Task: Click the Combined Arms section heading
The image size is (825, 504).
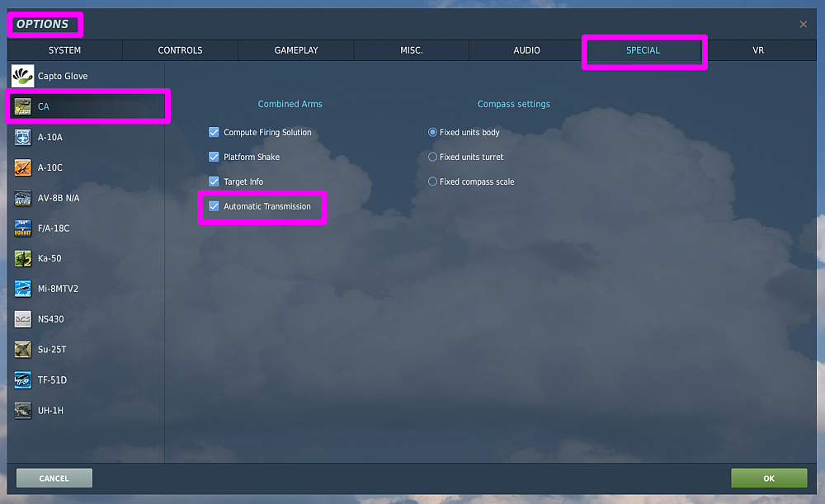Action: (x=290, y=104)
